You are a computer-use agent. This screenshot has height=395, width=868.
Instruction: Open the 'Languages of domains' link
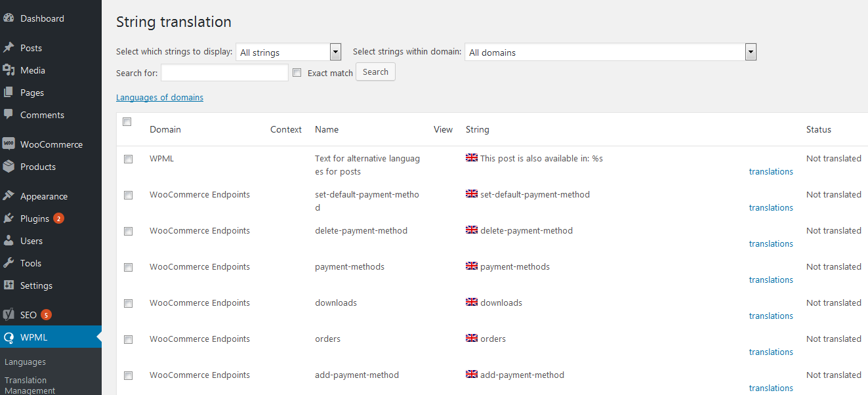tap(159, 97)
